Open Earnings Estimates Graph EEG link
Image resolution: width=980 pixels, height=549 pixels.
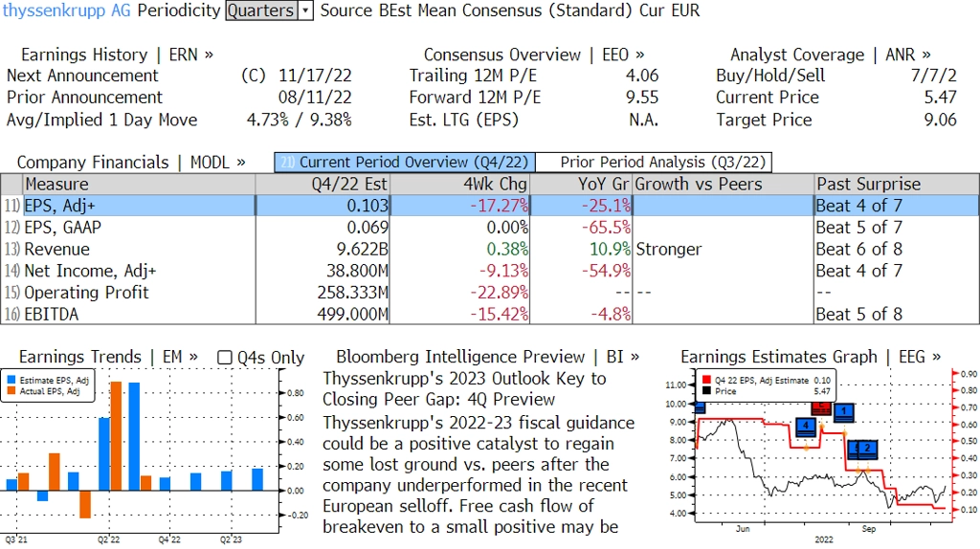click(811, 357)
